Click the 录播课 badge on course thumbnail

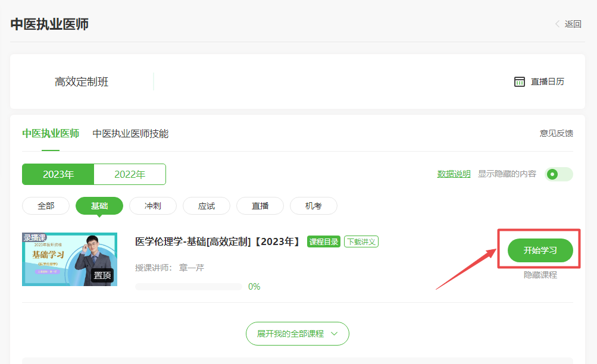coord(35,237)
